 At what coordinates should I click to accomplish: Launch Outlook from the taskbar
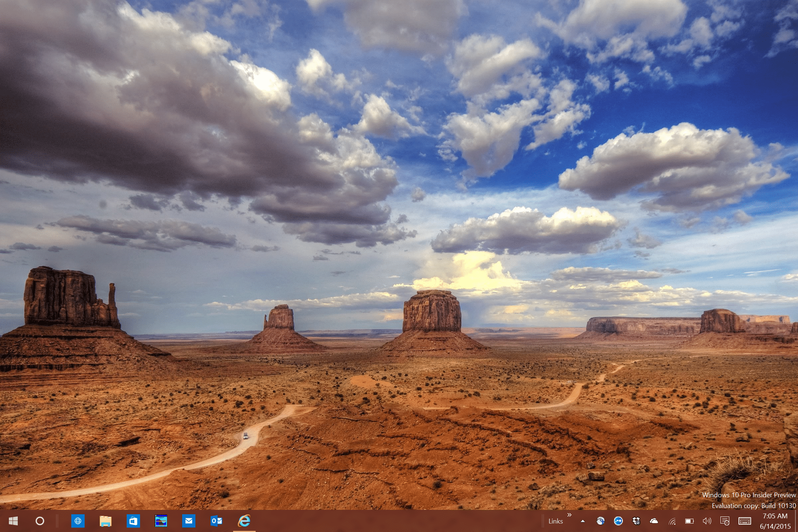[x=216, y=521]
